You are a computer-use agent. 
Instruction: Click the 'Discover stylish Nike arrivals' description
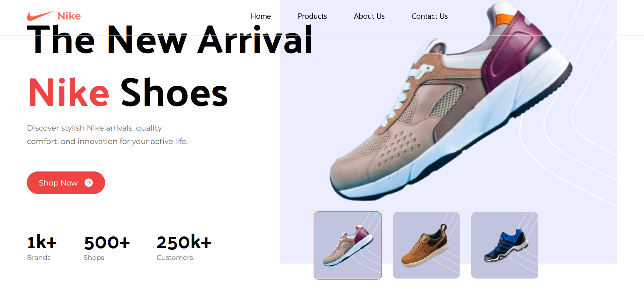click(x=107, y=135)
